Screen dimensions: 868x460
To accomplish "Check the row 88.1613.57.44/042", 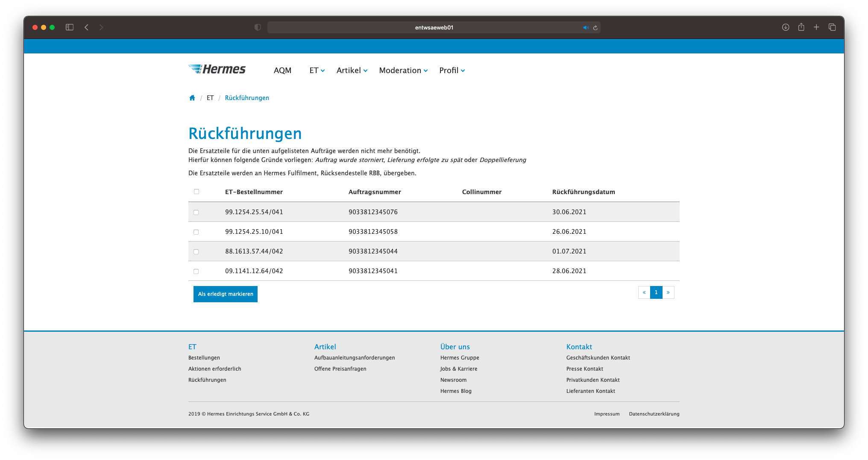I will tap(196, 252).
